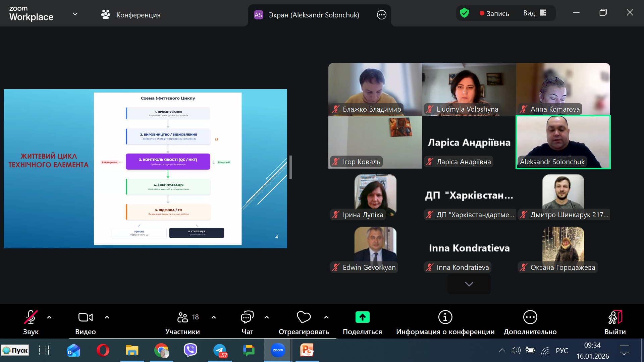
Task: Open the Вид view layout button
Action: pyautogui.click(x=535, y=13)
